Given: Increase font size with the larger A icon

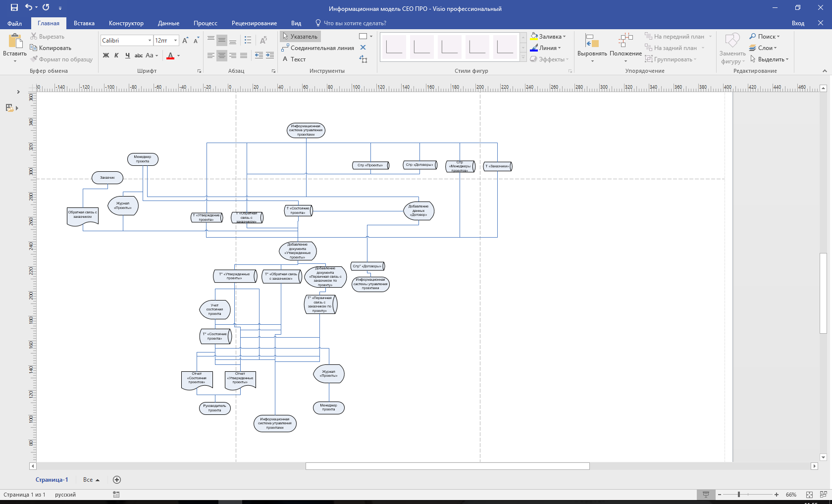Looking at the screenshot, I should 185,41.
